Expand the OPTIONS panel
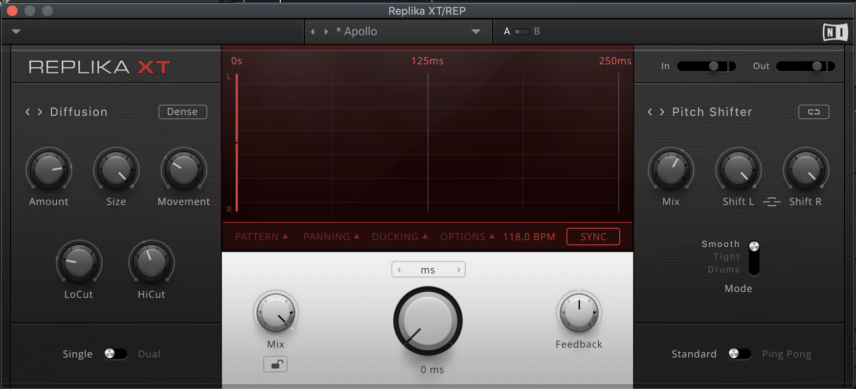Viewport: 856px width, 389px height. (467, 237)
